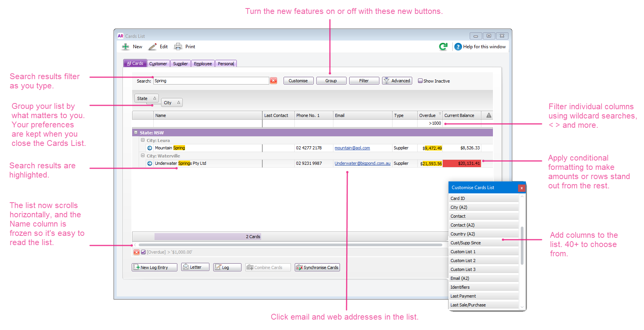Click the funnel icon on the Advanced button
The height and width of the screenshot is (330, 644).
pos(387,81)
